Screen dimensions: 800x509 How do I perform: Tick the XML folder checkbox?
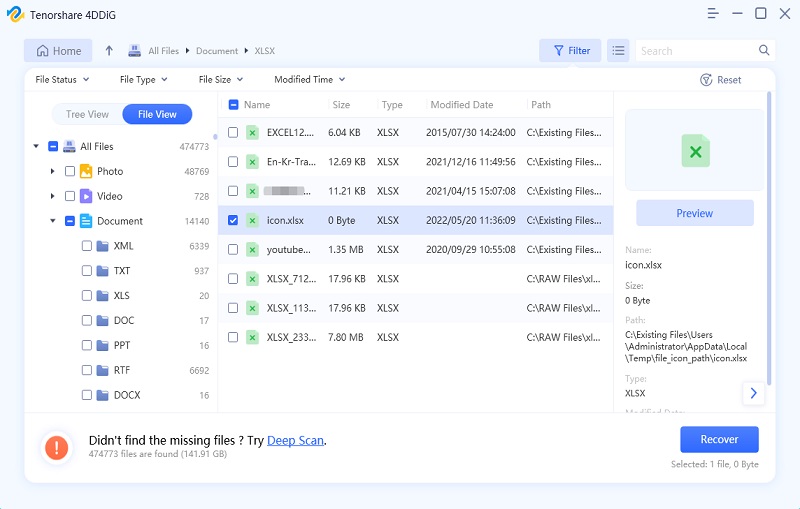(x=86, y=246)
